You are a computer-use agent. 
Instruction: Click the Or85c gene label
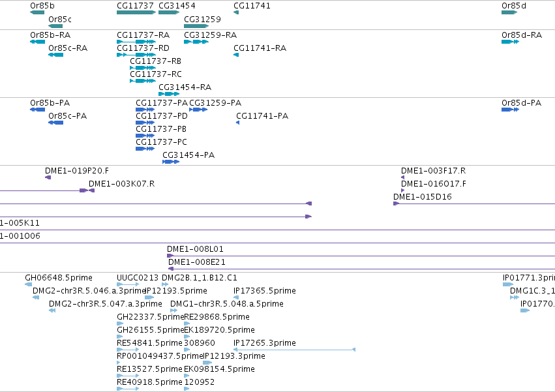pos(60,19)
